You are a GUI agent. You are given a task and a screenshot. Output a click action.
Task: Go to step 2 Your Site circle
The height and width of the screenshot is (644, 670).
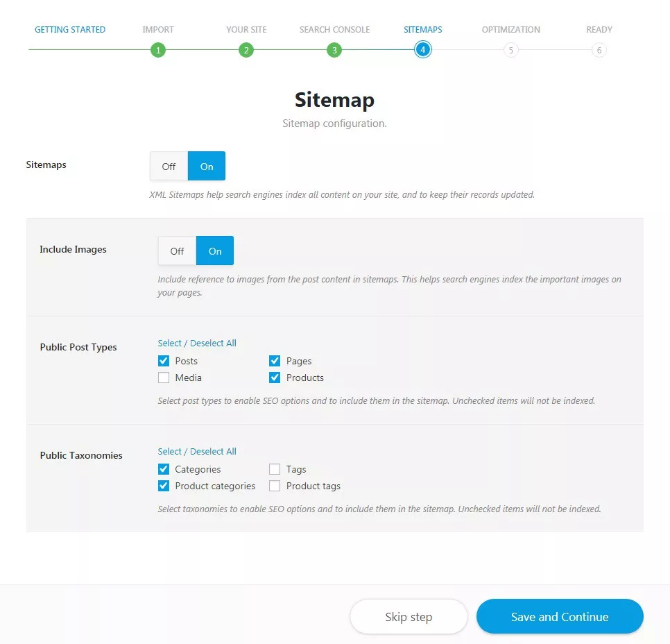pyautogui.click(x=246, y=50)
